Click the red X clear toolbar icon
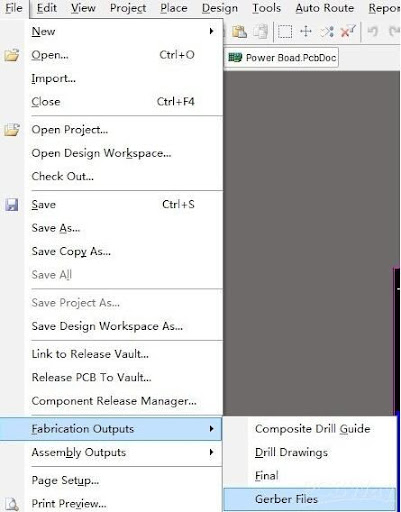401x512 pixels. [348, 32]
